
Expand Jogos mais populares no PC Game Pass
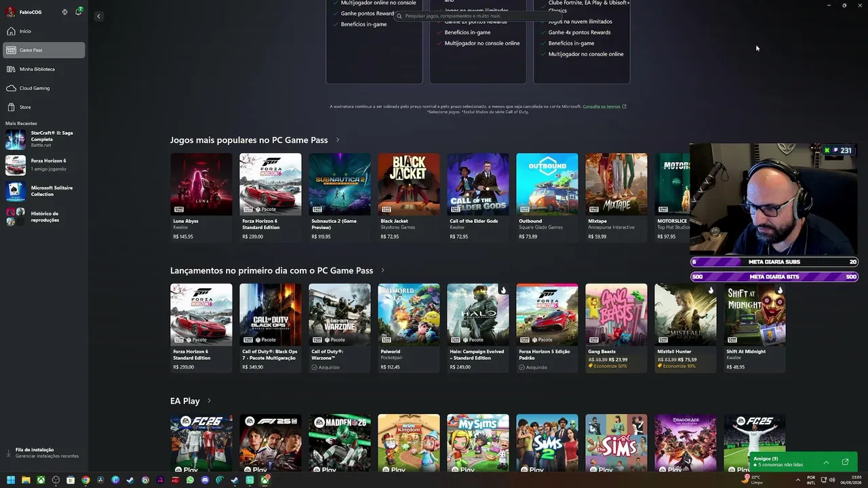[x=338, y=140]
